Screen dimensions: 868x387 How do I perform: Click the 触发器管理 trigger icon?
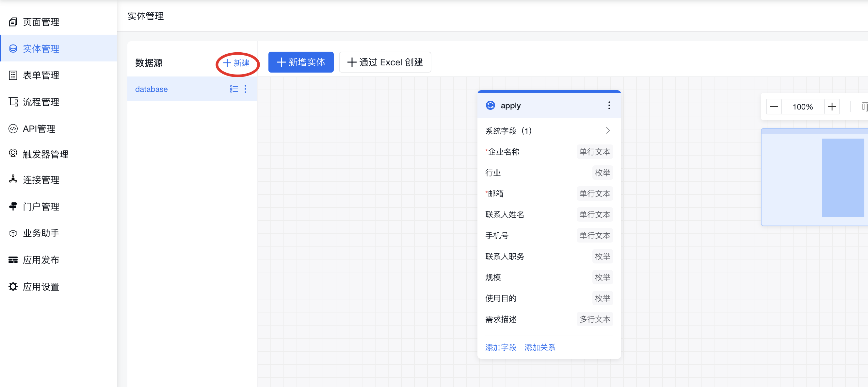[x=13, y=153]
